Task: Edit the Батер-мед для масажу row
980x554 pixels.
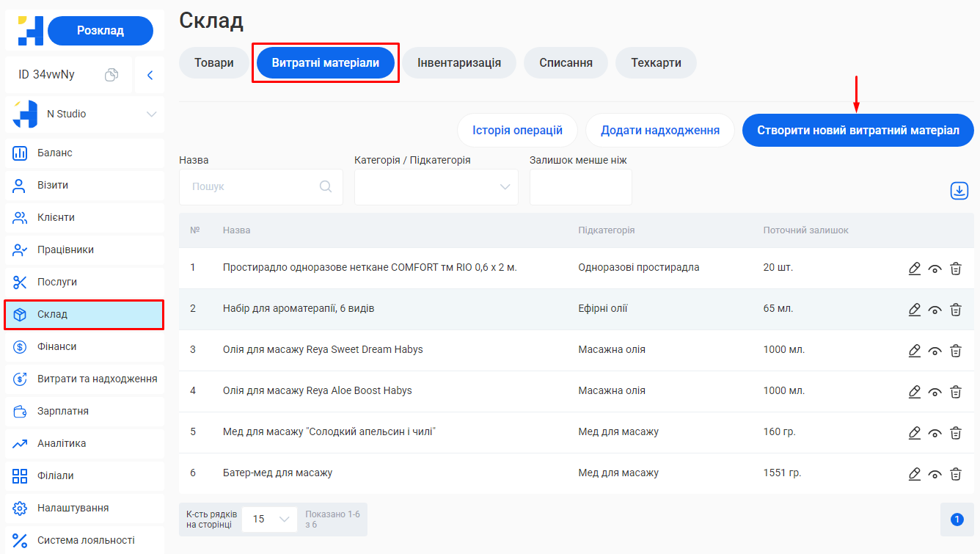Action: pos(914,474)
